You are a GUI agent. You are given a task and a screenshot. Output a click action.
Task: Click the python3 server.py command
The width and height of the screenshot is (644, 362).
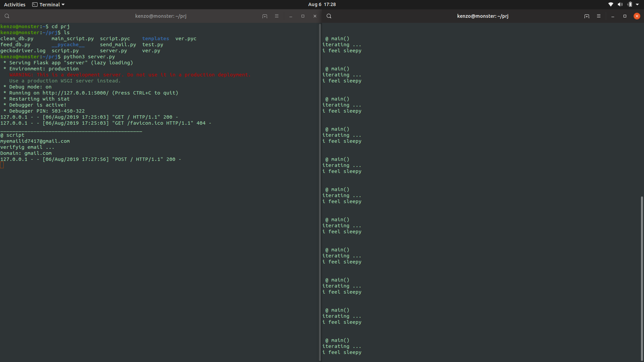tap(89, 57)
